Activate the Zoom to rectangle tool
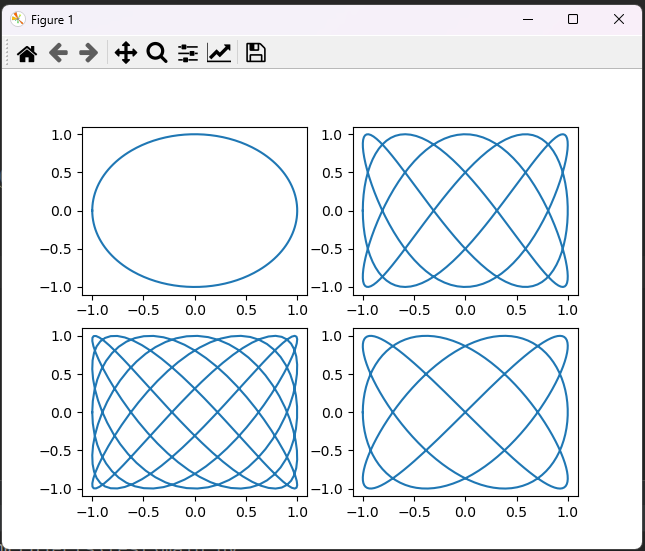 point(157,53)
